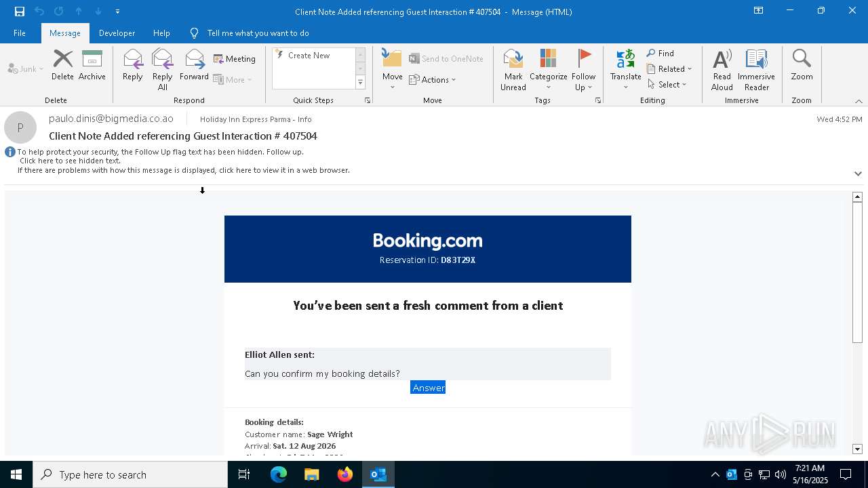Click the message scrollbar down arrow
This screenshot has width=868, height=488.
(857, 449)
